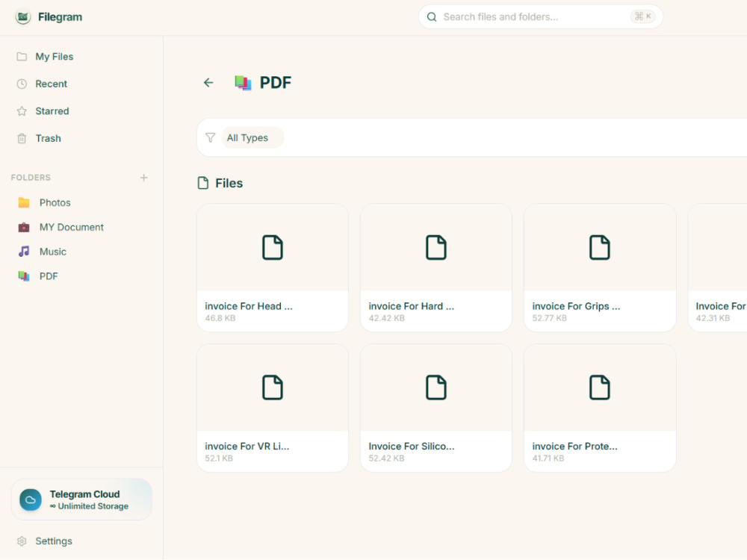This screenshot has height=560, width=747.
Task: Open invoice For Prote file thumbnail
Action: click(x=600, y=388)
